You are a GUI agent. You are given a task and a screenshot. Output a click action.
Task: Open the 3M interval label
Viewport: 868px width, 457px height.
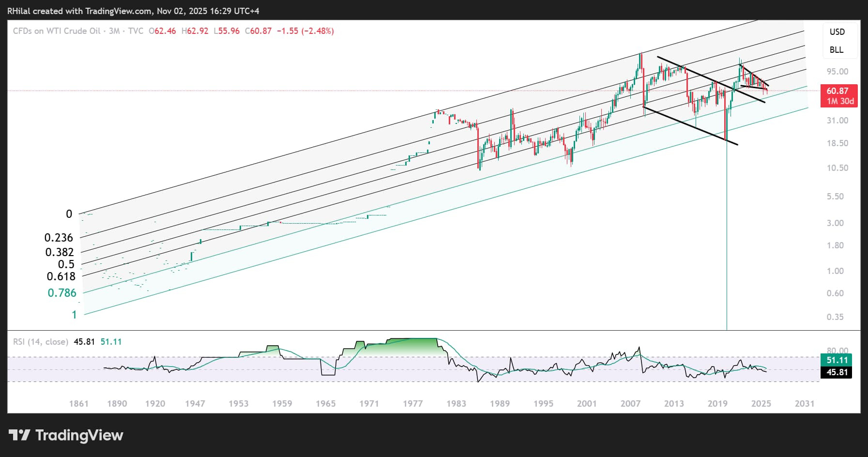pyautogui.click(x=114, y=31)
